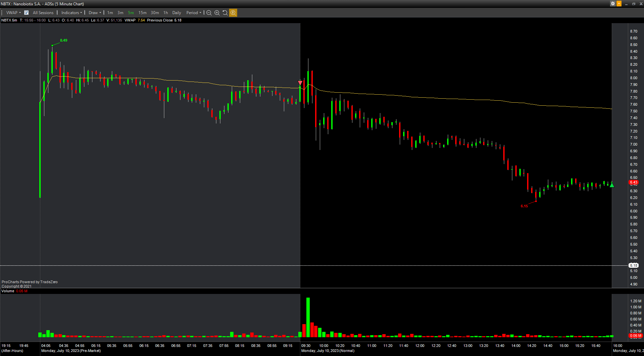Click the 04:05 pre-market time label

pyautogui.click(x=46, y=346)
